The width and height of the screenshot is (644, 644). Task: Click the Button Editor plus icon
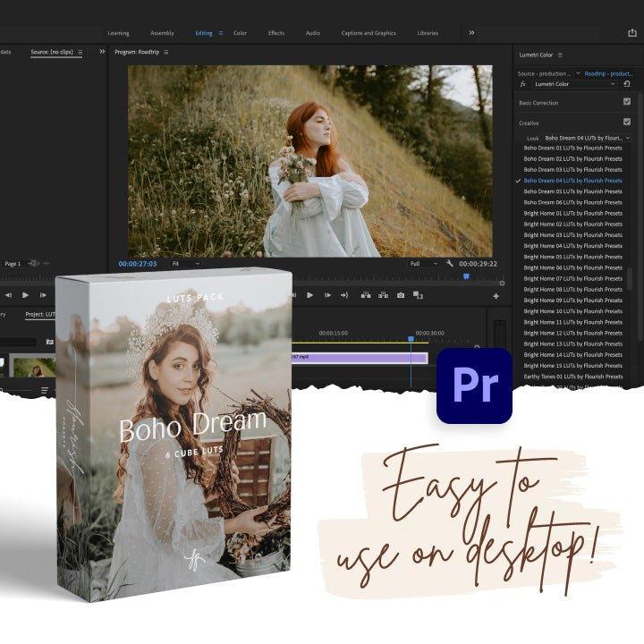coord(496,296)
